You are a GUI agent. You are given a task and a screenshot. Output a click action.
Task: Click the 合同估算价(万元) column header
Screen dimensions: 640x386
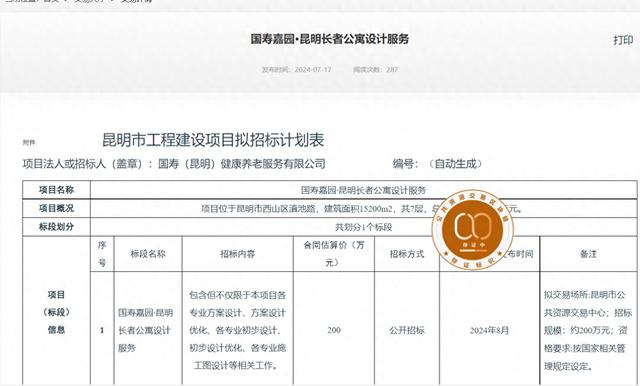point(334,253)
